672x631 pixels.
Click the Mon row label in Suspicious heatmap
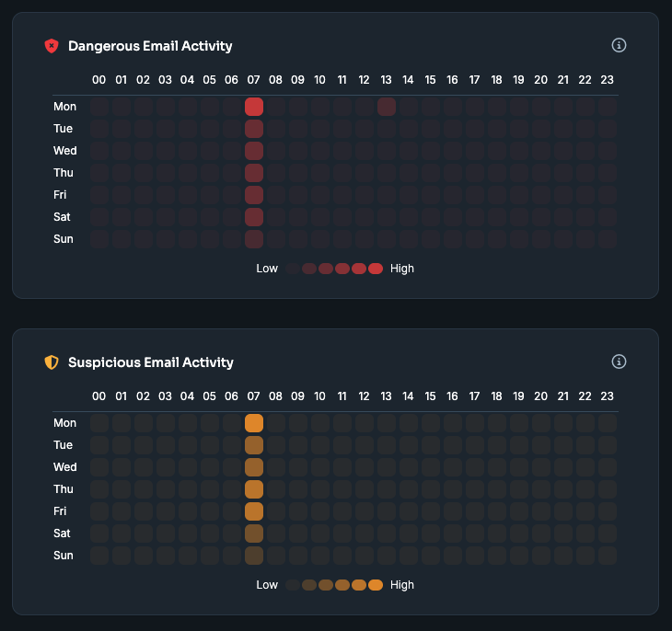[64, 423]
